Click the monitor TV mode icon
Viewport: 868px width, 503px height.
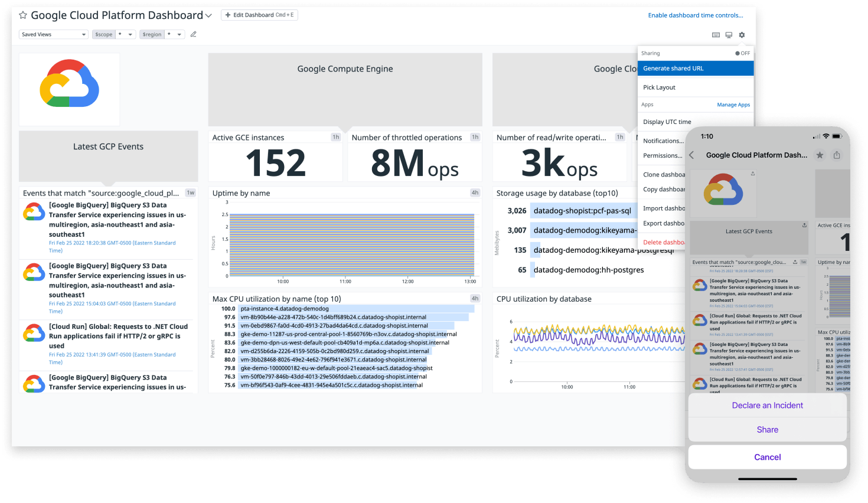coord(729,35)
